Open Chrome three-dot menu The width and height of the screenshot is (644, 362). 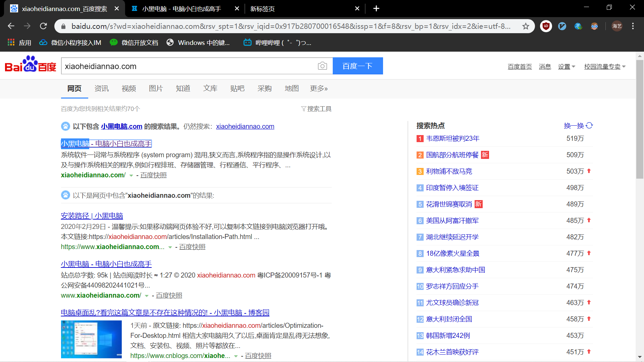point(633,26)
